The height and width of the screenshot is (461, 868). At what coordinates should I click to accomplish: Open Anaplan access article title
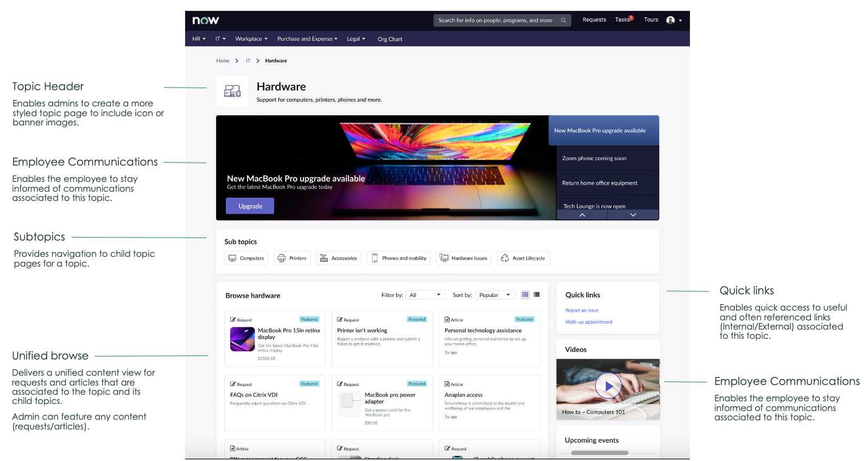point(464,395)
